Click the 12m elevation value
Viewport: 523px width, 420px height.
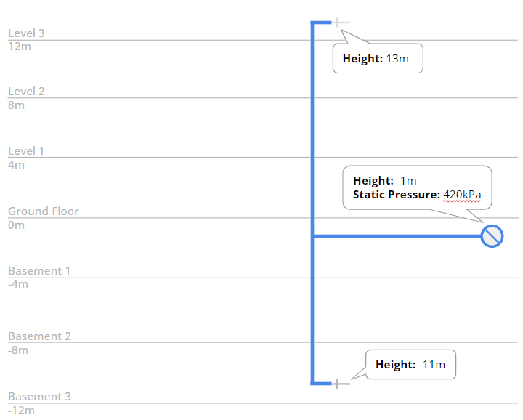(x=20, y=47)
